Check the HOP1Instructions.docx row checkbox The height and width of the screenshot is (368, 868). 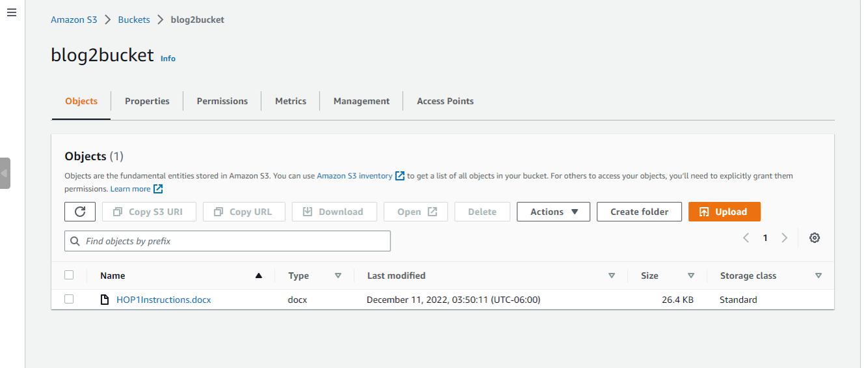[69, 299]
